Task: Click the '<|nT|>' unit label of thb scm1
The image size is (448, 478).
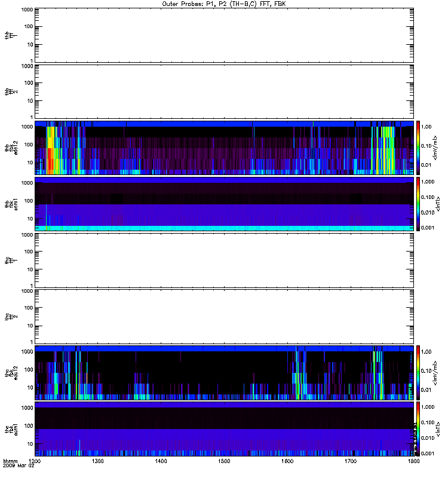Action: [438, 204]
